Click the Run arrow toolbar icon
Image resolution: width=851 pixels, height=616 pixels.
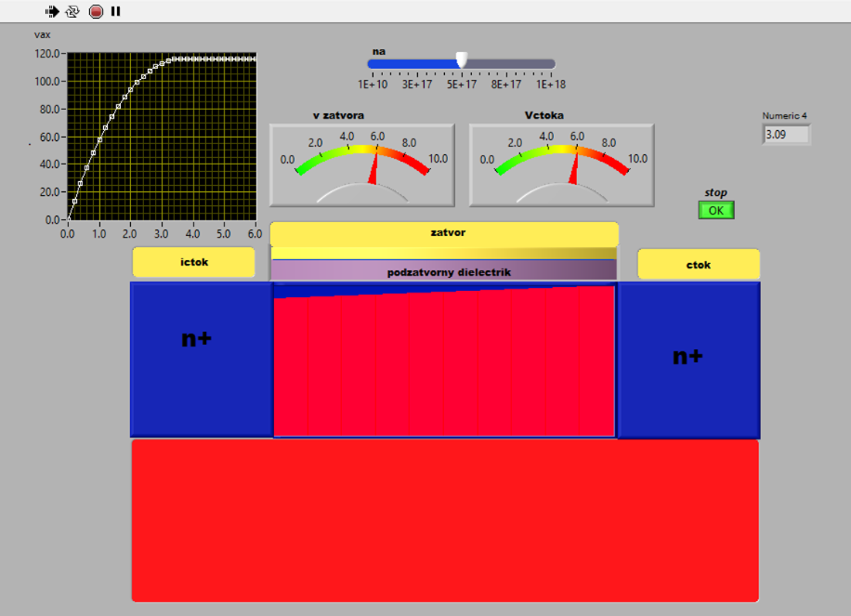pyautogui.click(x=52, y=11)
